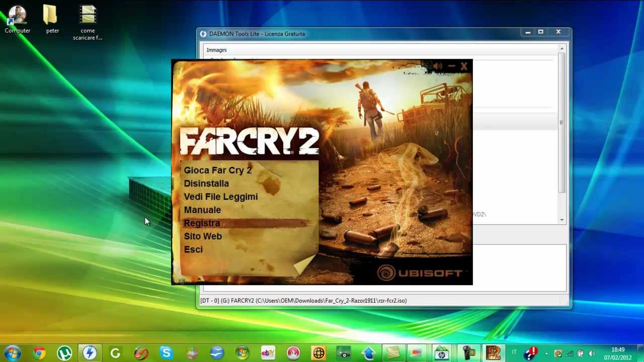Close the DAEMON Tools Lite window

[558, 32]
